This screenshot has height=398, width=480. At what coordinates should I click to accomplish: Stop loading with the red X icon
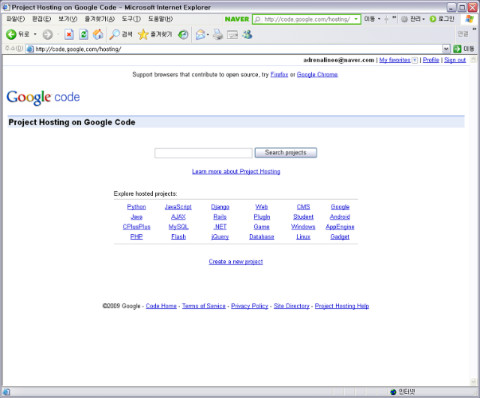pos(69,34)
